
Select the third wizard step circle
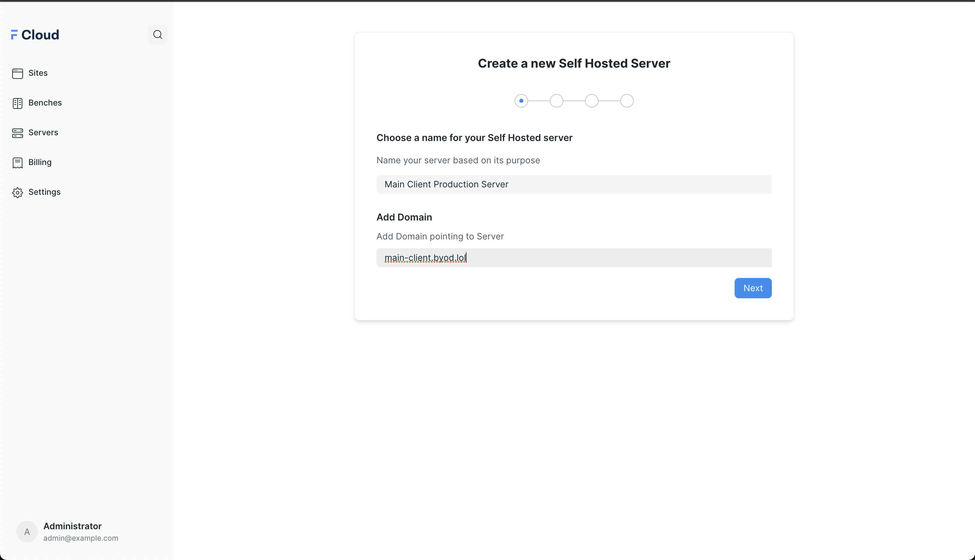point(592,101)
